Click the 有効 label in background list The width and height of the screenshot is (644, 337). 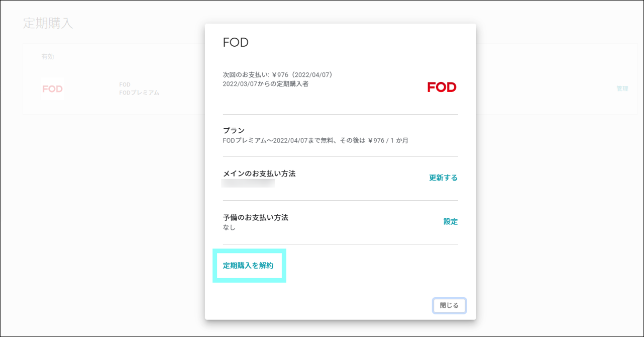click(48, 57)
